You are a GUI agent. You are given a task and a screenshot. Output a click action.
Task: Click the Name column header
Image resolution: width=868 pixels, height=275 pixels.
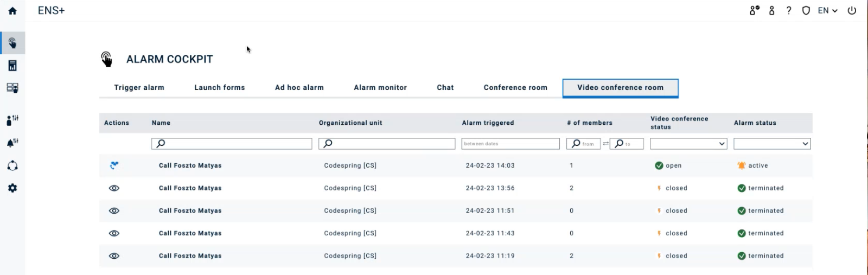(x=161, y=123)
